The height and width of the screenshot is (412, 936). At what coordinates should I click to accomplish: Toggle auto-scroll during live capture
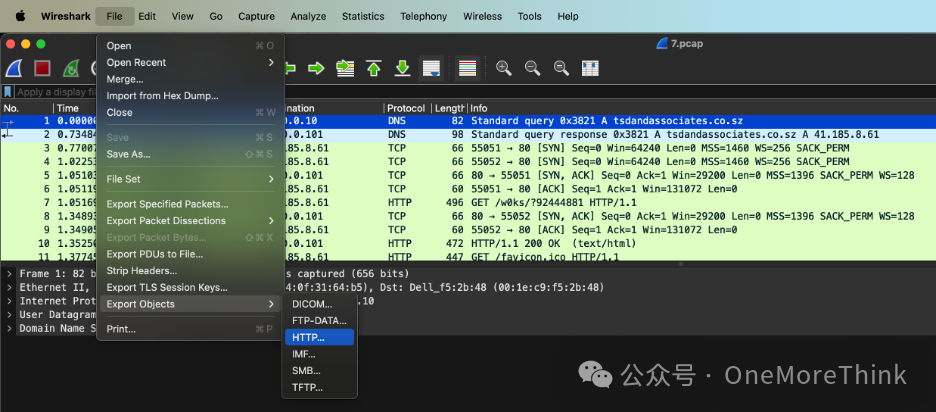tap(431, 69)
